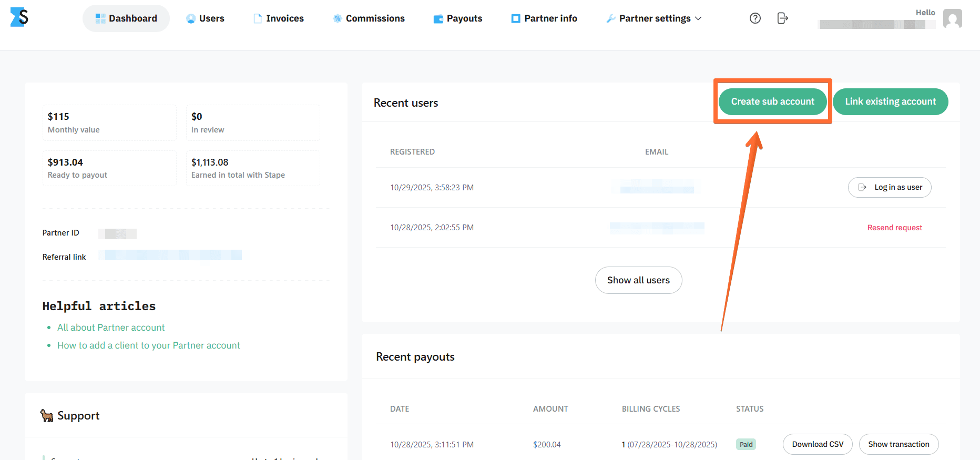Viewport: 980px width, 460px height.
Task: Click the 10/28/2025, 2:02:55 PM registered date
Action: click(x=432, y=228)
